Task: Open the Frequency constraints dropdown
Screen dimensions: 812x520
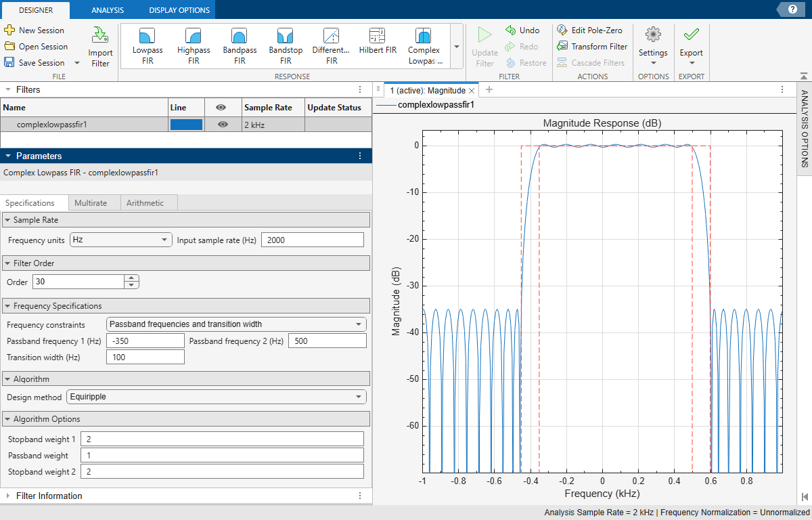Action: coord(236,324)
